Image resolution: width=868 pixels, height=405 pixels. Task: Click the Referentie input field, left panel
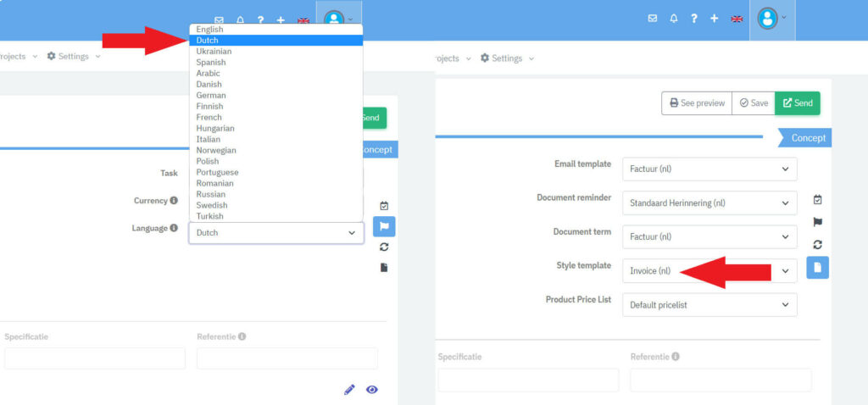[x=287, y=358]
